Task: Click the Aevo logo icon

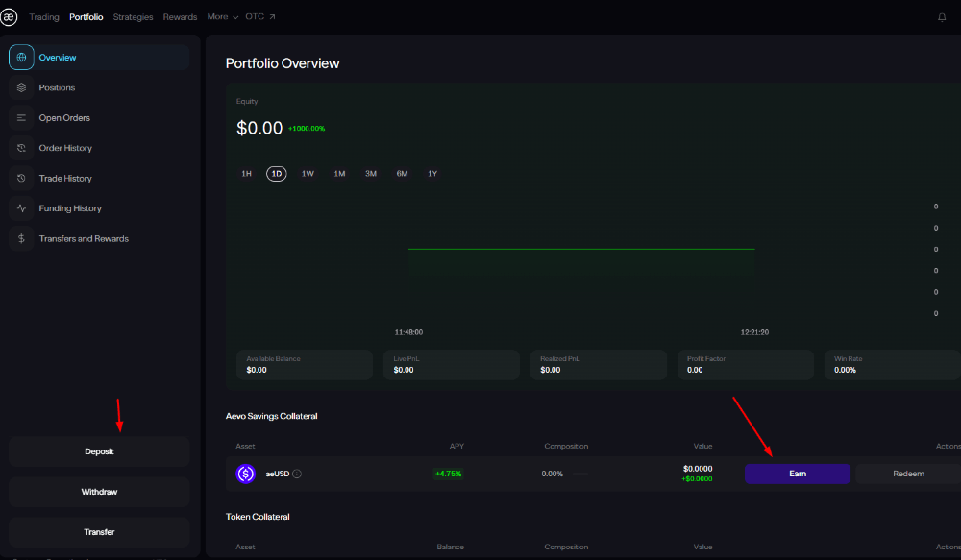Action: point(9,17)
